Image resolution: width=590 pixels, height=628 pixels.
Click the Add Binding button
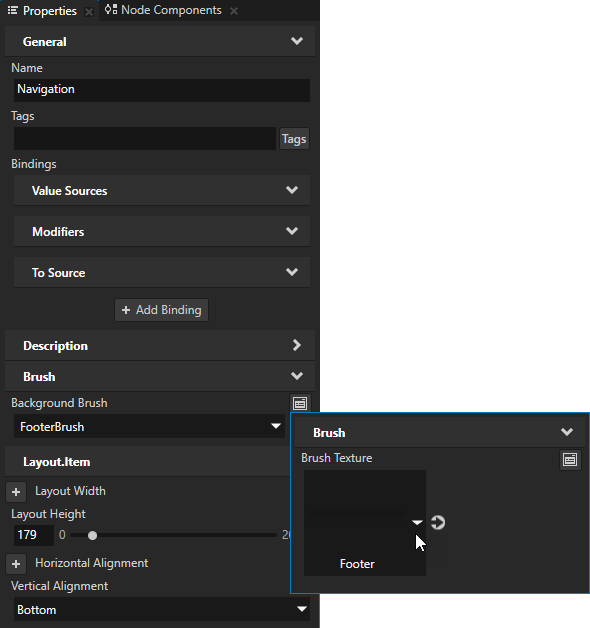161,310
